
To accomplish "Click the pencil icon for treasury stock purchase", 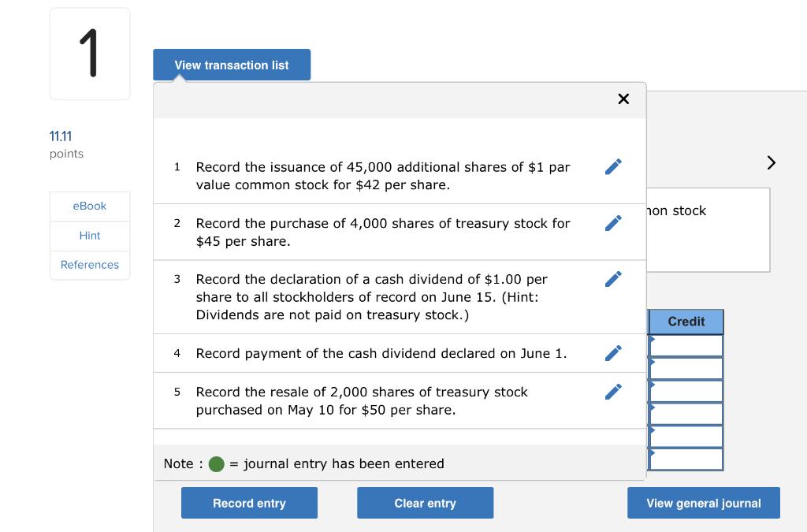I will coord(613,222).
